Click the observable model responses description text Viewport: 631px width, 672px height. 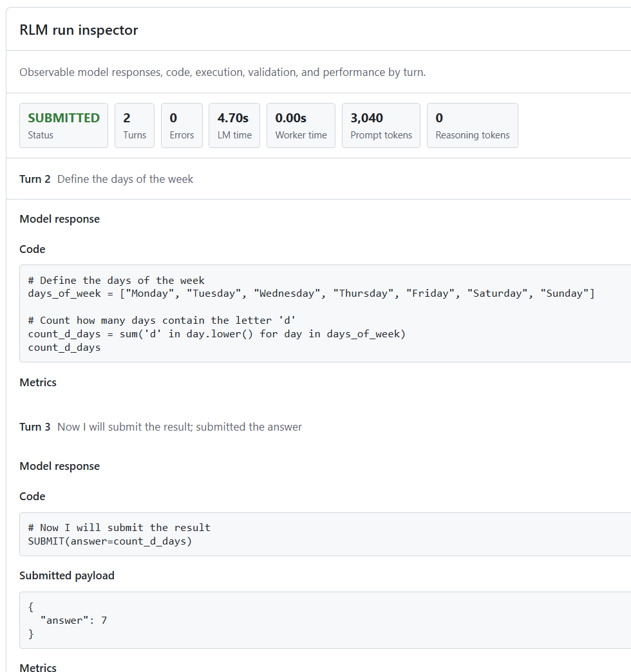tap(223, 72)
